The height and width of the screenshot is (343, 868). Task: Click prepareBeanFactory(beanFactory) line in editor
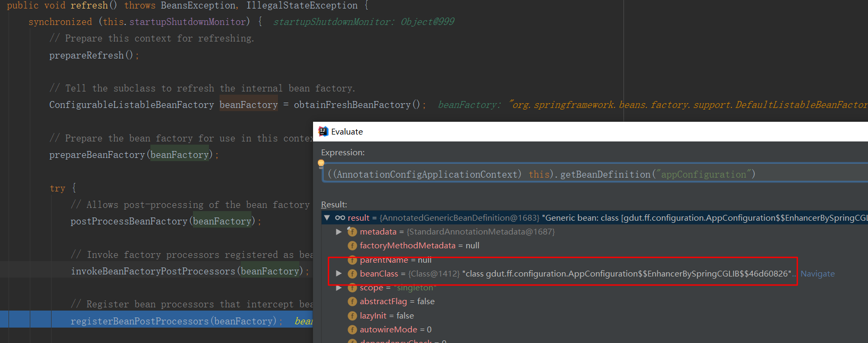tap(133, 155)
